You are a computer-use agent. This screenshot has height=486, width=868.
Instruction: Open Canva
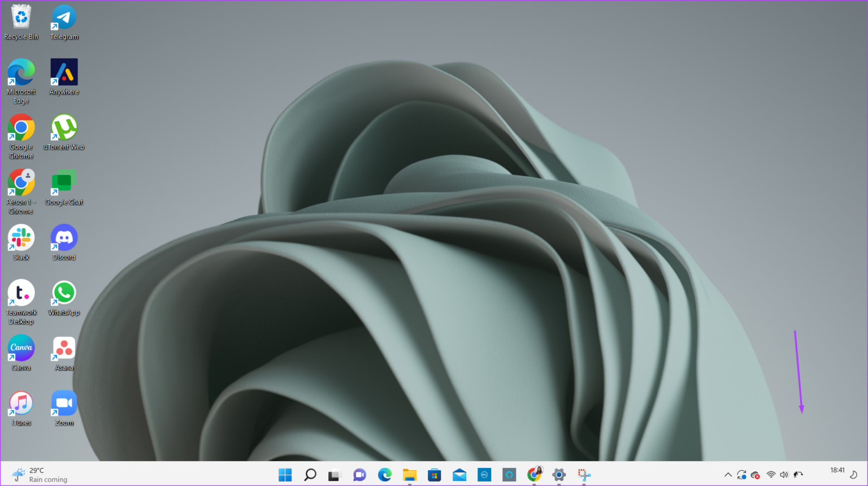[21, 347]
